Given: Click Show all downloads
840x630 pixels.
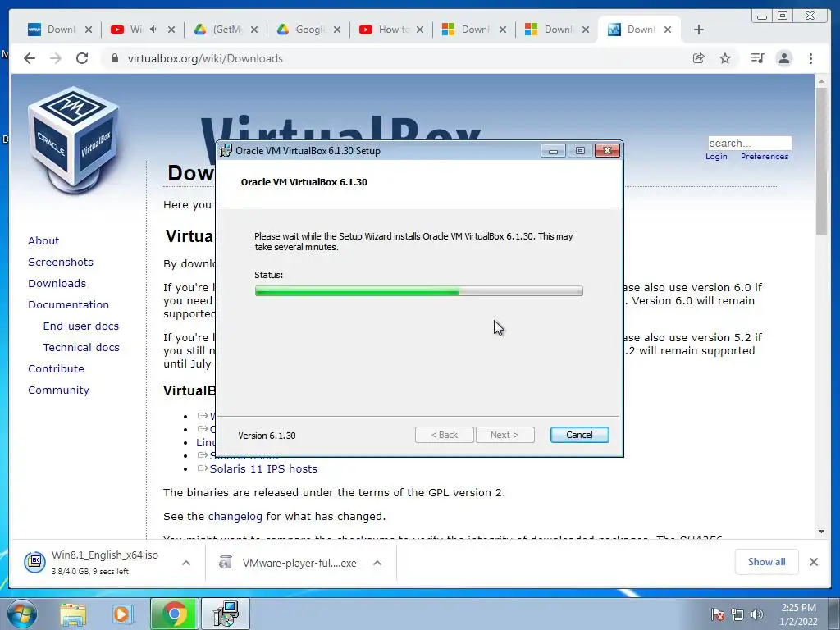Looking at the screenshot, I should pyautogui.click(x=767, y=561).
